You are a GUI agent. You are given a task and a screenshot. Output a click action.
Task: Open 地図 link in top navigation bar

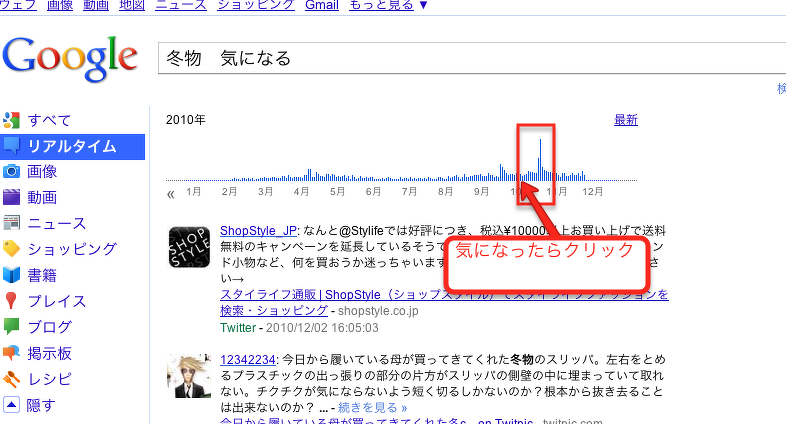pyautogui.click(x=132, y=5)
